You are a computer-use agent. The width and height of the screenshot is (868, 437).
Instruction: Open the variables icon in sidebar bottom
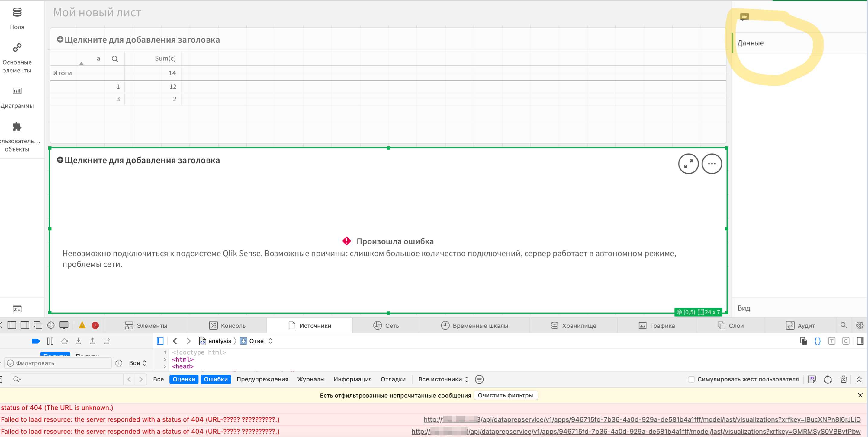(x=17, y=309)
